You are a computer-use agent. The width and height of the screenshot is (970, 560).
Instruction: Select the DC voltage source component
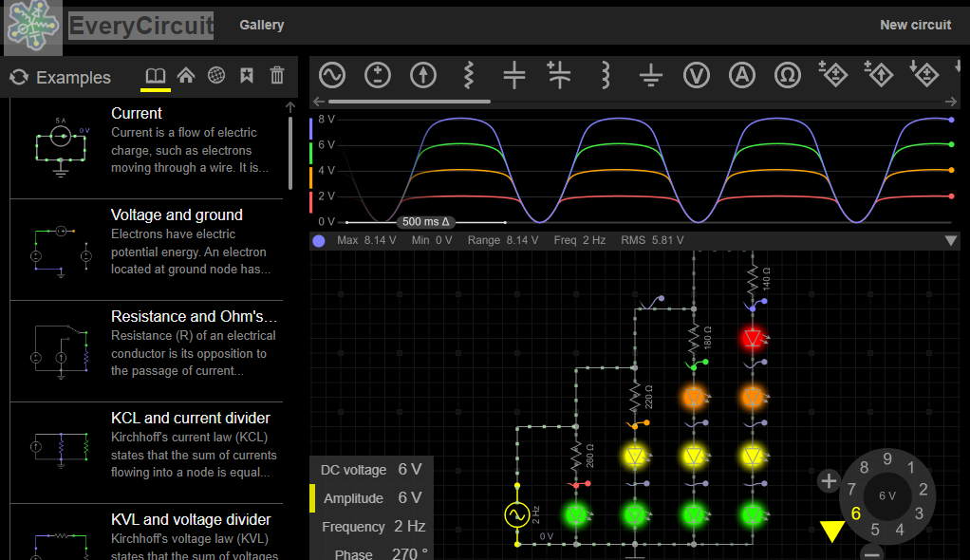pyautogui.click(x=378, y=75)
